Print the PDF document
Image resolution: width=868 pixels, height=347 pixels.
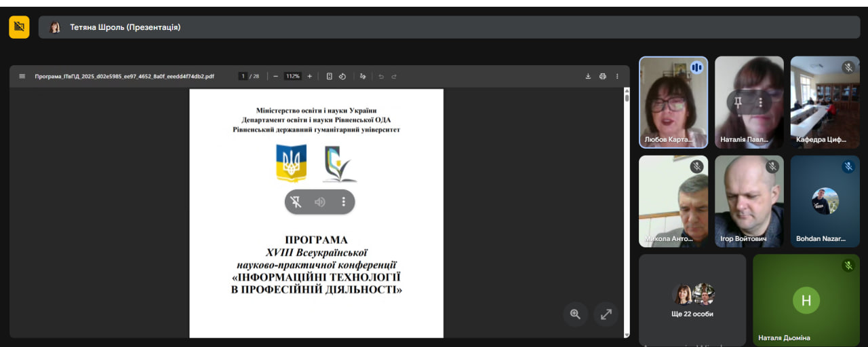point(602,76)
